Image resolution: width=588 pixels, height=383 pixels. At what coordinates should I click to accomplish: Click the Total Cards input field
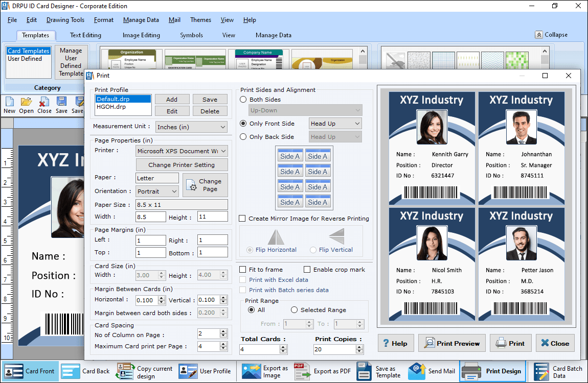tap(260, 349)
